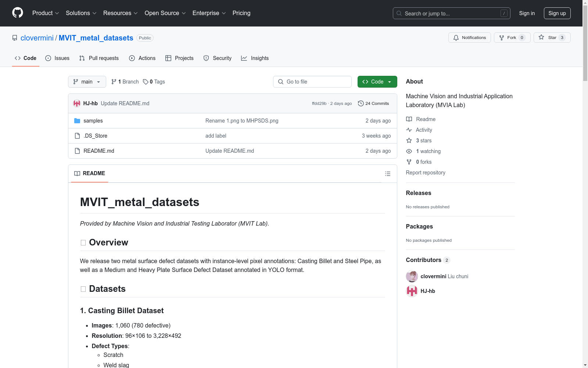Viewport: 588px width, 368px height.
Task: Click the Actions play icon
Action: [x=132, y=58]
